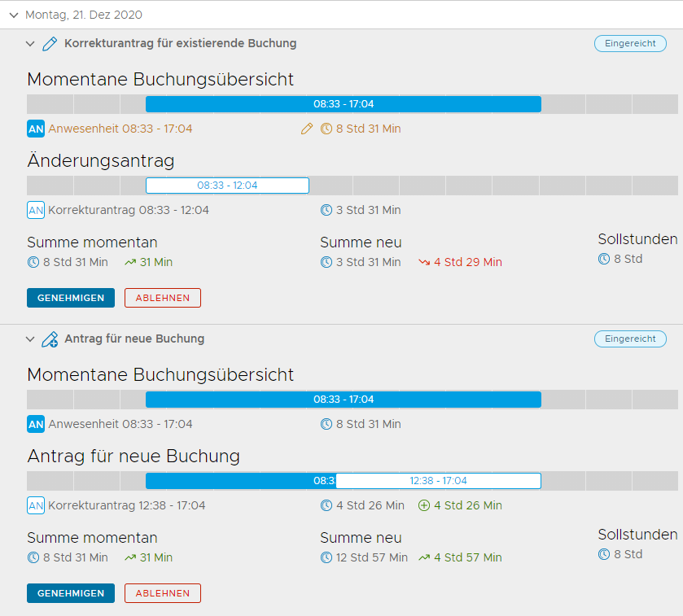Click the orange clock icon beside 8 Std 31 Min
683x616 pixels.
pyautogui.click(x=326, y=129)
